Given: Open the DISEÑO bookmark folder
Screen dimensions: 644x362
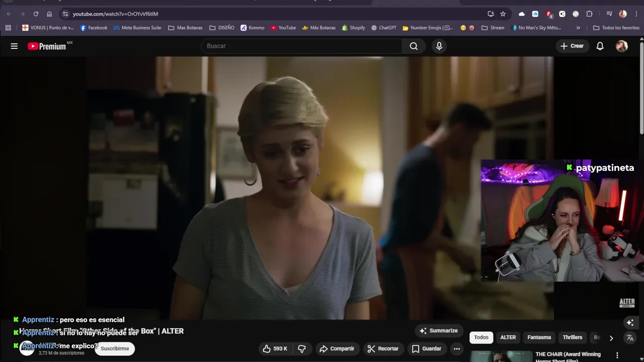Looking at the screenshot, I should [x=221, y=28].
